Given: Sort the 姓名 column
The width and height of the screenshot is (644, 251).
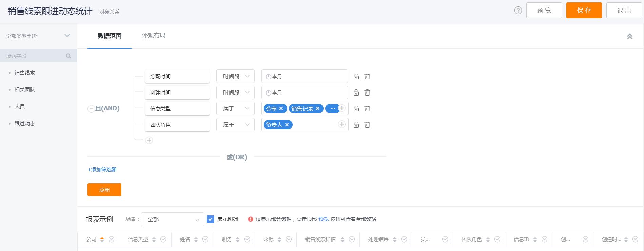Looking at the screenshot, I should pos(196,239).
